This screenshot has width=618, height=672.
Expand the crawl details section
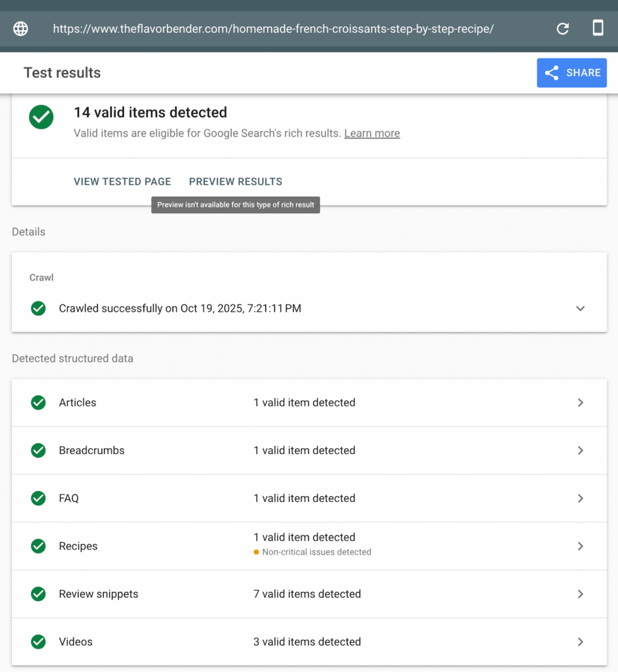pos(581,308)
